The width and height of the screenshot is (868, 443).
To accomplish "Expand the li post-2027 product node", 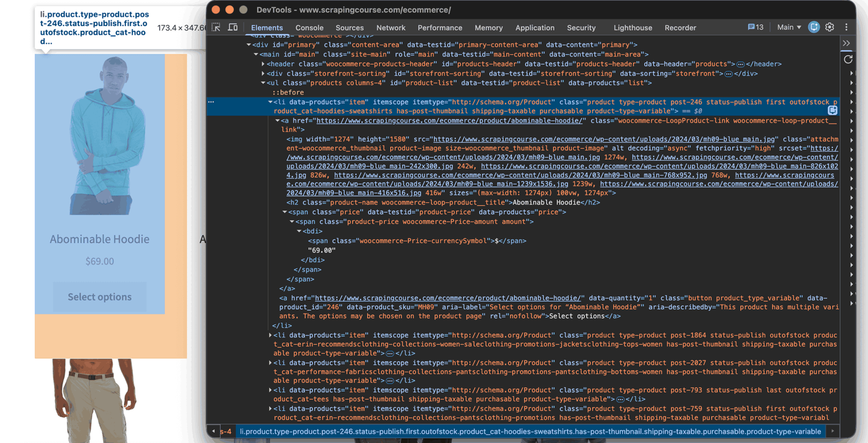I will click(x=270, y=363).
